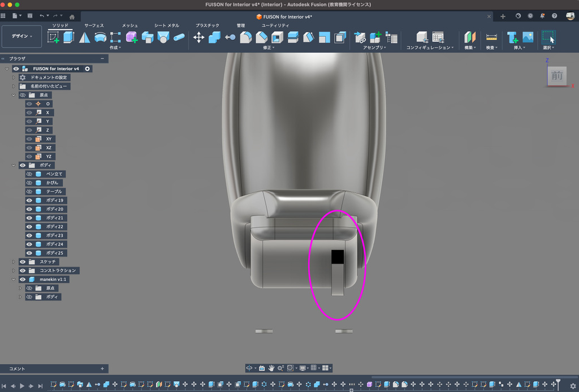Open timeline settings gear icon
The height and width of the screenshot is (392, 579).
(x=572, y=386)
